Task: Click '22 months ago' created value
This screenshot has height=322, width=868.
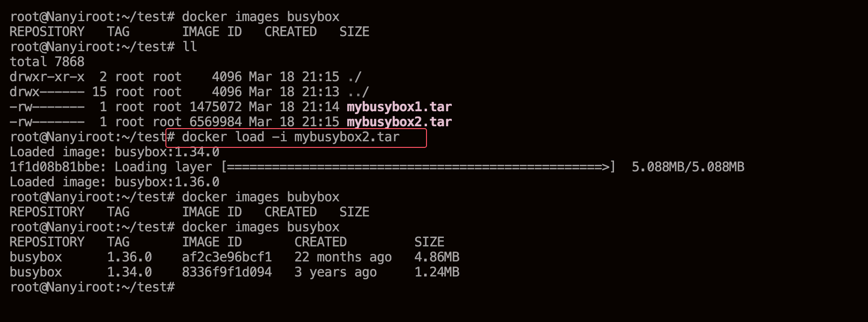Action: tap(343, 257)
